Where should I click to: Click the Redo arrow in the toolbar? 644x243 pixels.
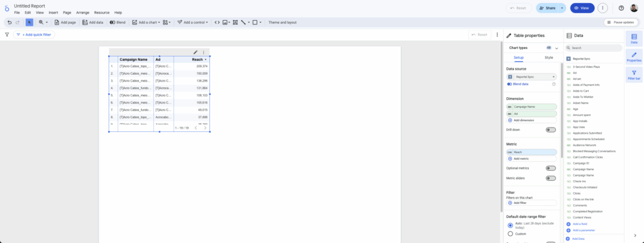click(18, 23)
